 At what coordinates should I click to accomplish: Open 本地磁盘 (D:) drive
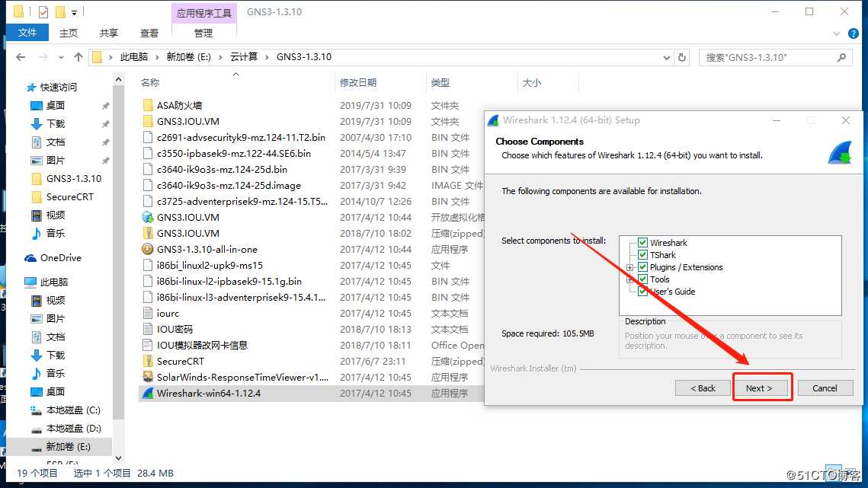(x=73, y=429)
